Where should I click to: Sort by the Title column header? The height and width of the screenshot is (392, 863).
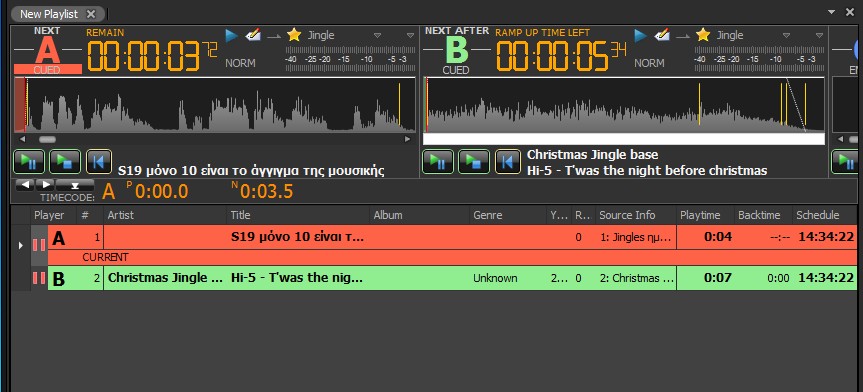click(x=298, y=215)
